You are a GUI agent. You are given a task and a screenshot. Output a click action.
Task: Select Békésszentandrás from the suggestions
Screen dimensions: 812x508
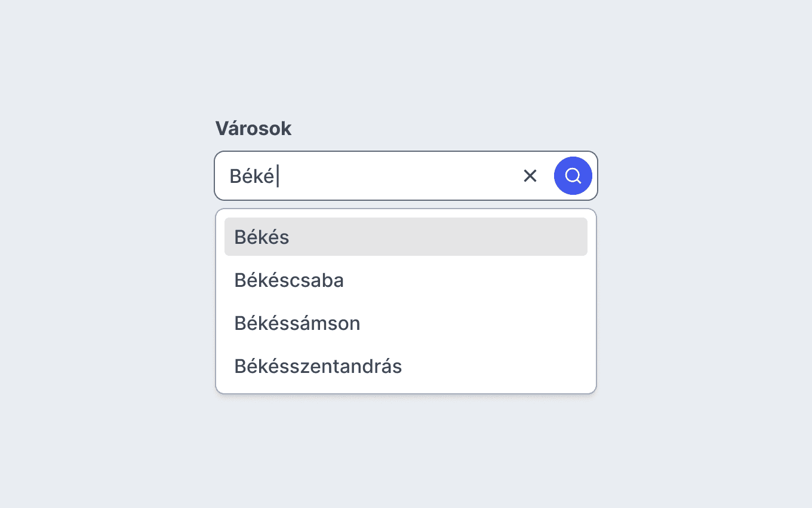pyautogui.click(x=406, y=366)
